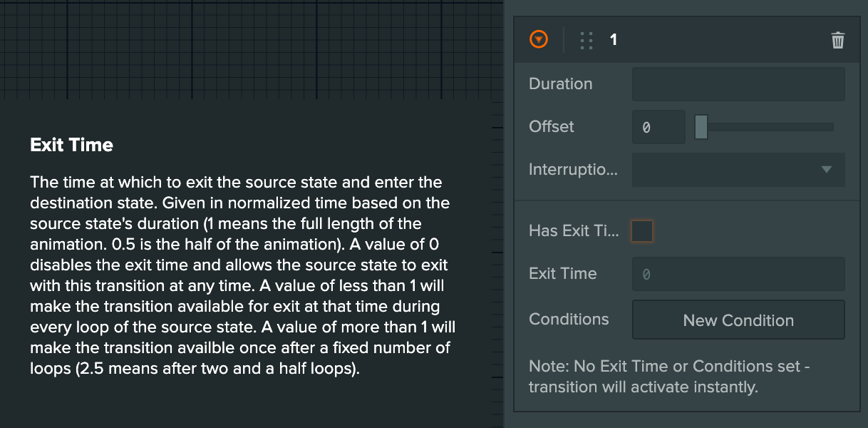Select the Exit Time heading text
Image resolution: width=868 pixels, height=428 pixels.
71,145
